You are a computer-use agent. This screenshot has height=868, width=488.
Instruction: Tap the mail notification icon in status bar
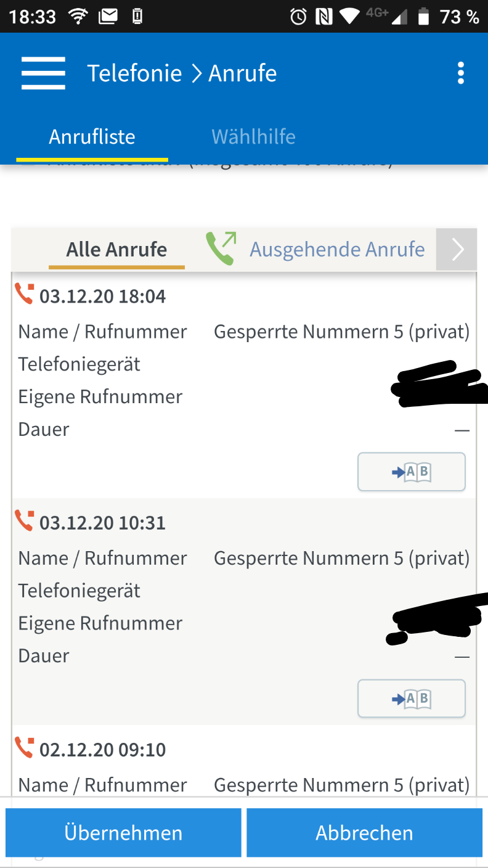pos(108,17)
